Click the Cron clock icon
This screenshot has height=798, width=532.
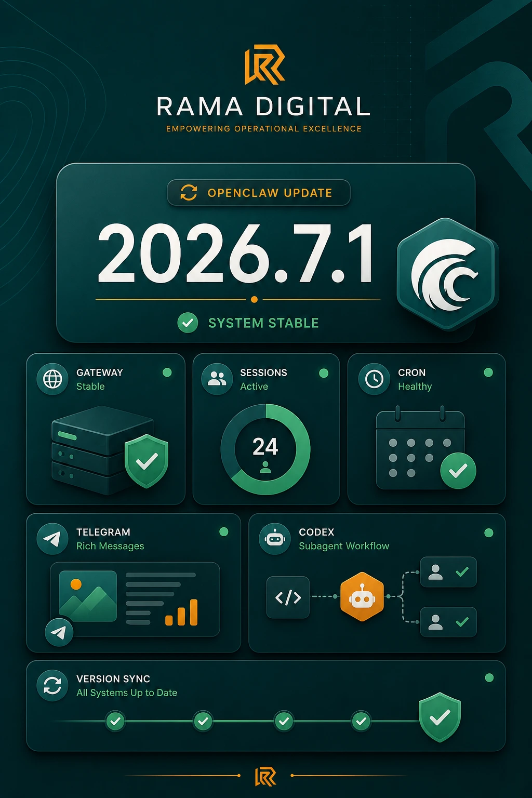[x=374, y=379]
